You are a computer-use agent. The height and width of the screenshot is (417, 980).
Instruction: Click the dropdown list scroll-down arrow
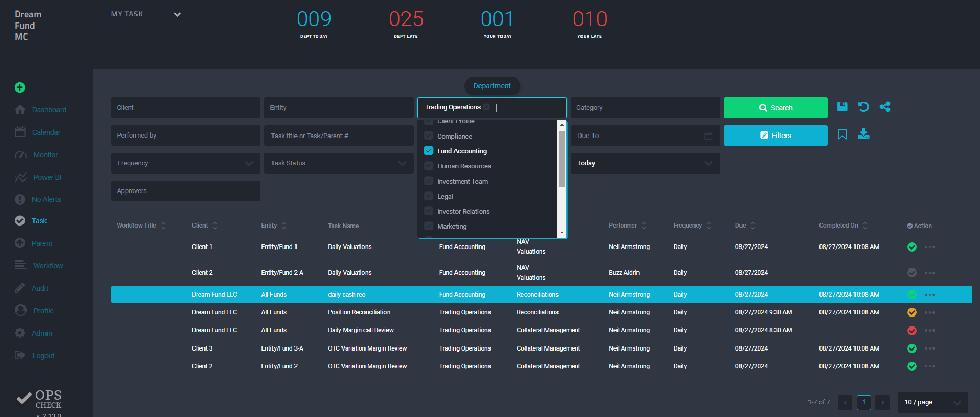coord(562,233)
